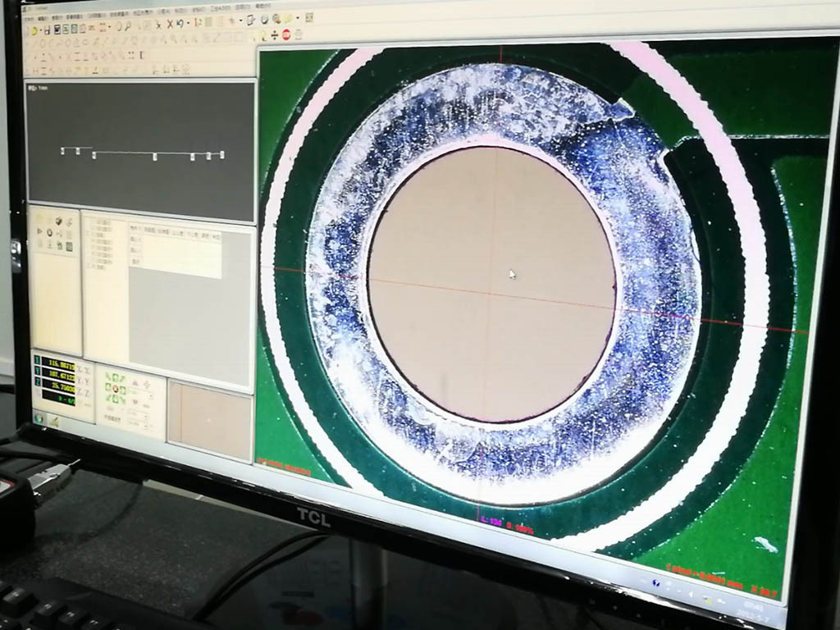Viewport: 840px width, 630px height.
Task: Click the dark cube icon in the small tool panel
Action: coord(58,221)
